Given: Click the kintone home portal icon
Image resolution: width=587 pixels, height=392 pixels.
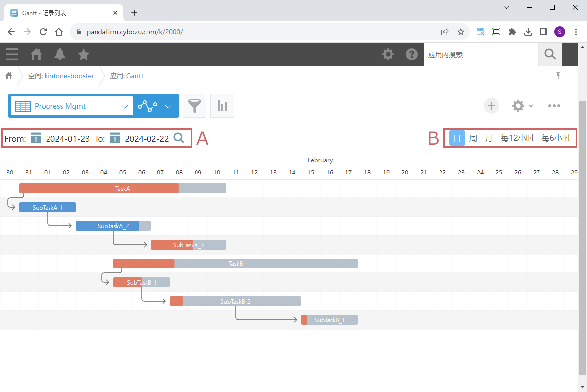Looking at the screenshot, I should (36, 54).
